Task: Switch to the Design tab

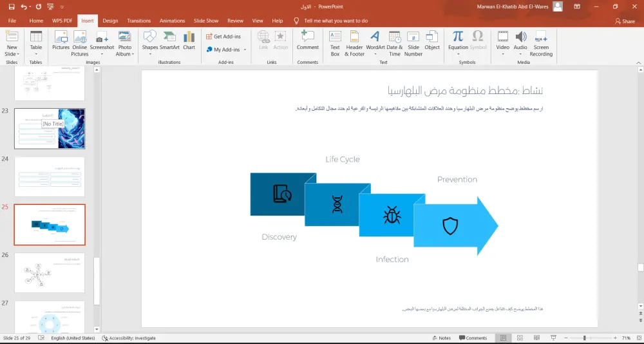Action: click(110, 21)
